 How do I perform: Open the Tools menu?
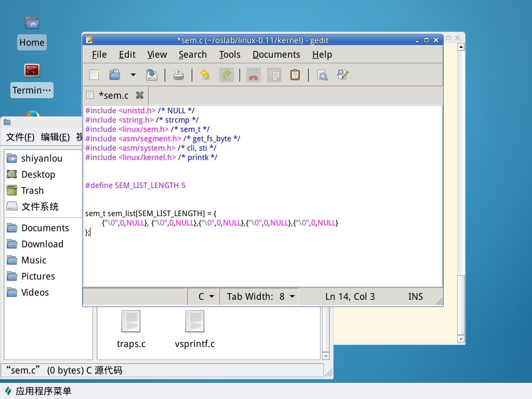pyautogui.click(x=230, y=55)
